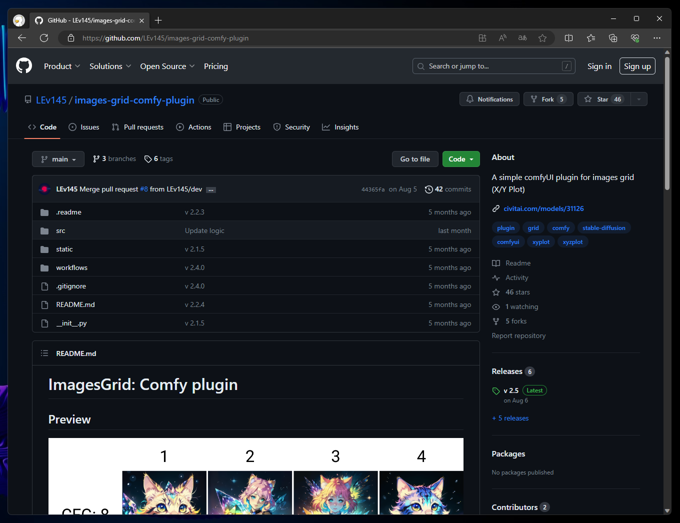The image size is (680, 523).
Task: Open the __init__.py file
Action: pos(71,323)
